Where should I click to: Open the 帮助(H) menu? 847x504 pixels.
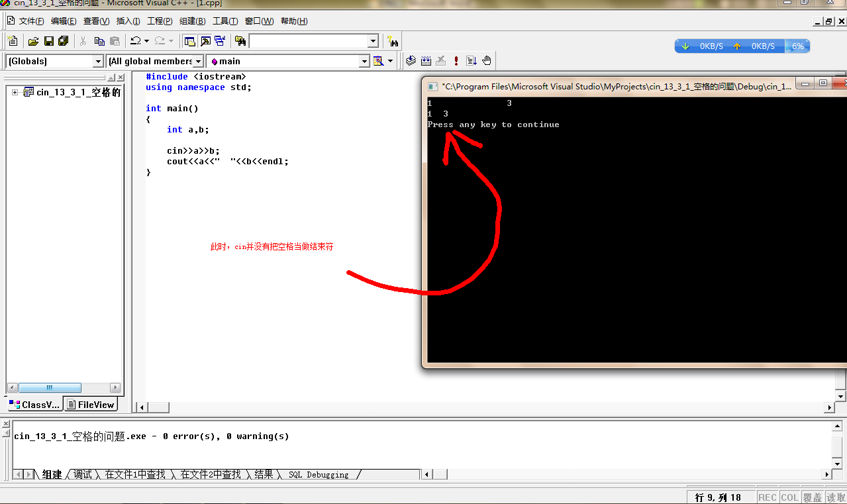(294, 21)
